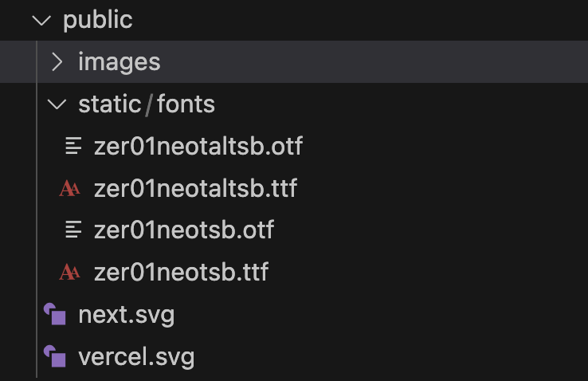Click the red font icon of zer01neotaltsb.ttf
Screen dimensions: 588x381
pos(70,188)
